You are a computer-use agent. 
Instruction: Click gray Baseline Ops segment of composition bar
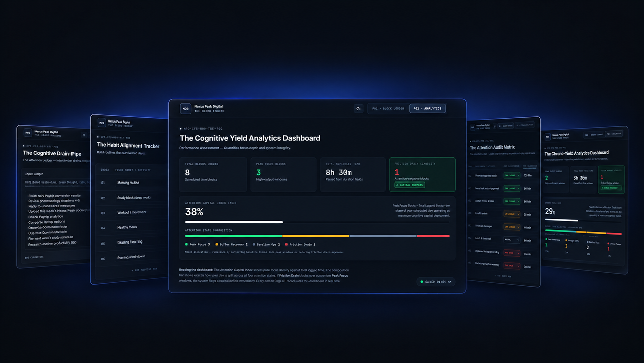(383, 236)
